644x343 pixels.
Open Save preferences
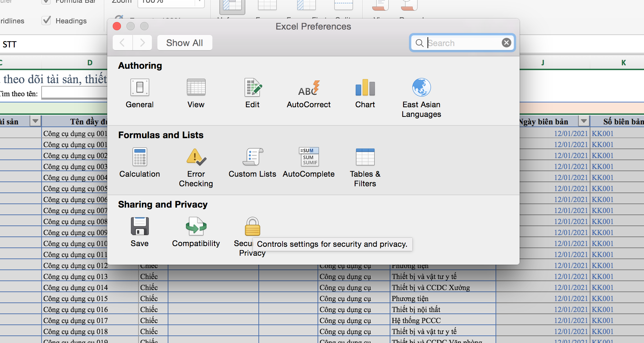140,232
